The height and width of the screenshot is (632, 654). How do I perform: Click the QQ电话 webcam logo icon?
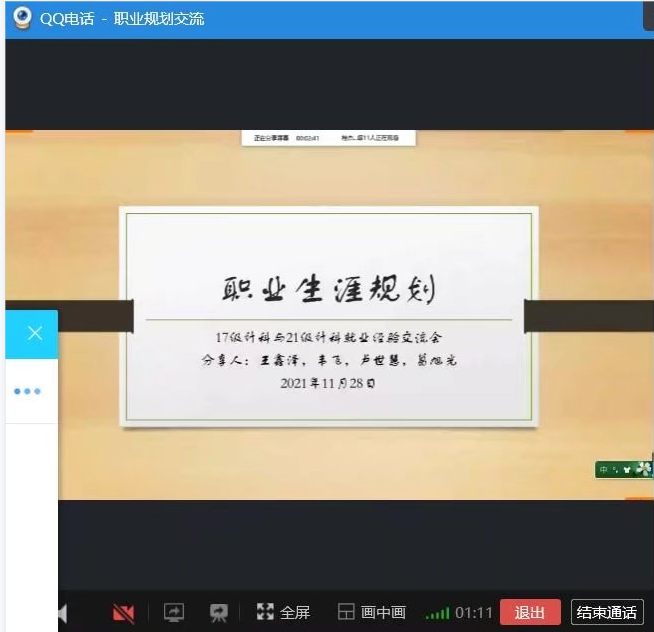pos(22,18)
